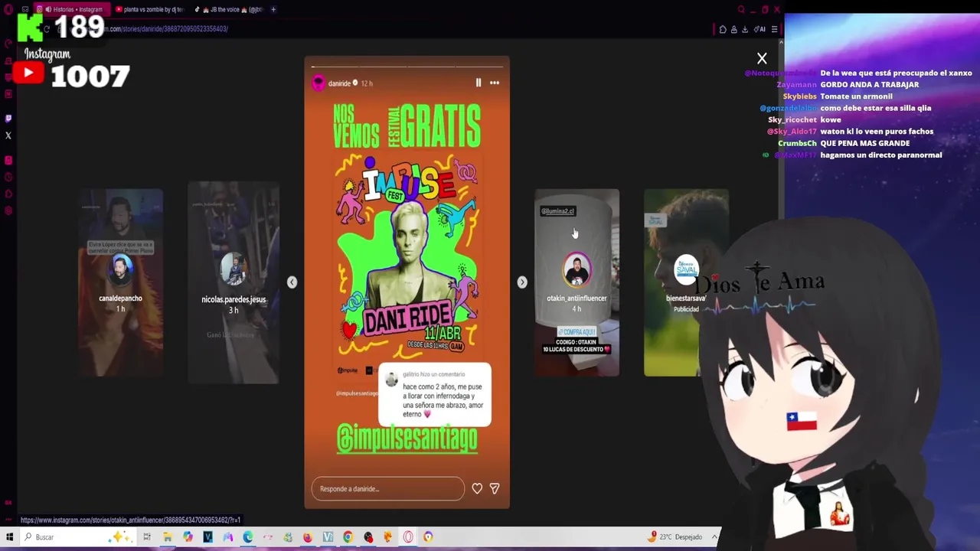Screen dimensions: 980x551
Task: Tap the @impulsesantiago mention on the story
Action: (407, 439)
